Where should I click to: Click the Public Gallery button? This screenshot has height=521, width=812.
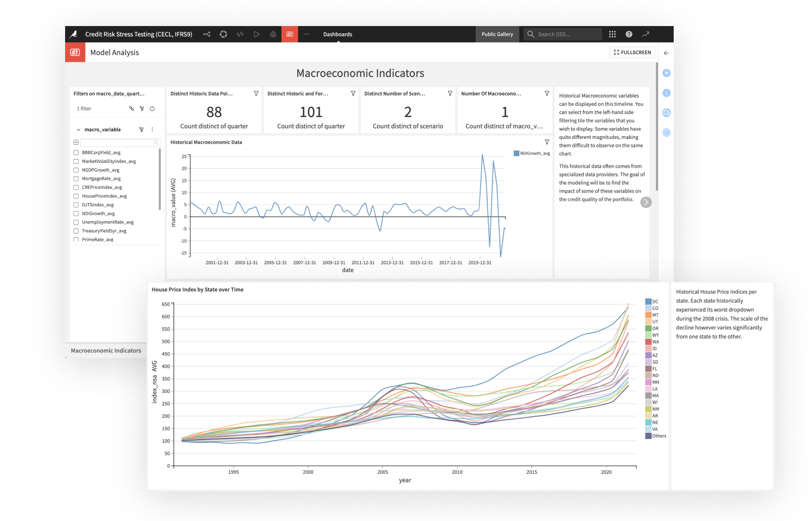point(497,34)
